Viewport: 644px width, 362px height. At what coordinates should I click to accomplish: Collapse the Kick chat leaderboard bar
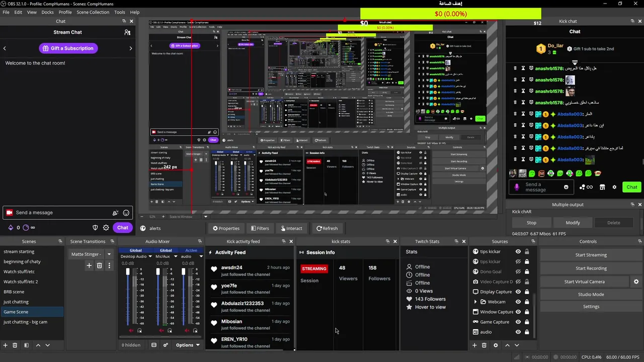pos(575,62)
